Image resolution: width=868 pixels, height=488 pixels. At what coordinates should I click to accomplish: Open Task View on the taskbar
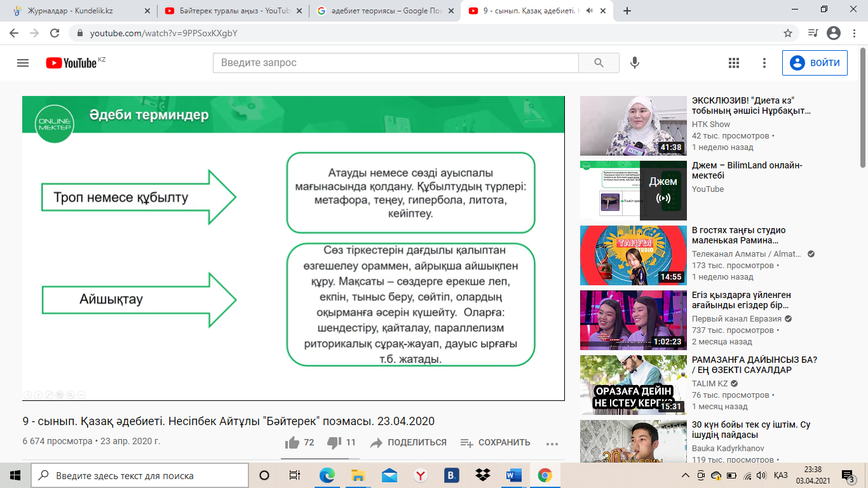point(294,475)
